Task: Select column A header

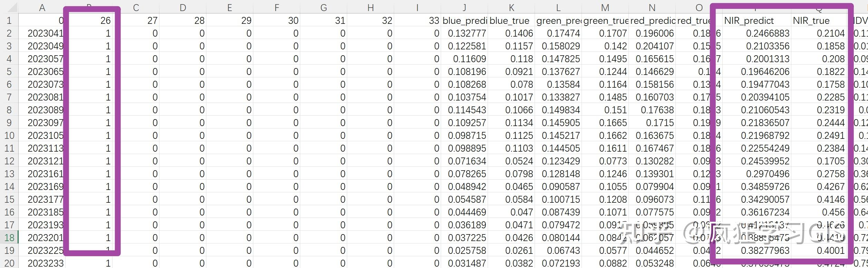Action: (42, 7)
